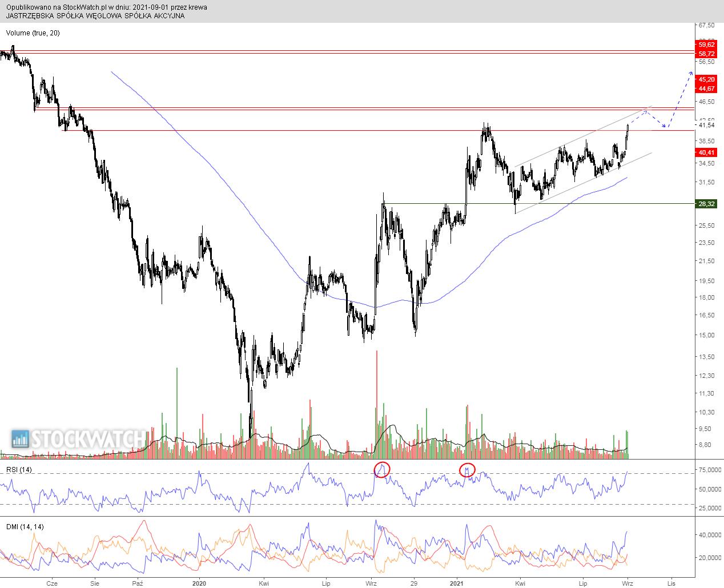
Task: Select the red 45,20 resistance label
Action: 706,79
